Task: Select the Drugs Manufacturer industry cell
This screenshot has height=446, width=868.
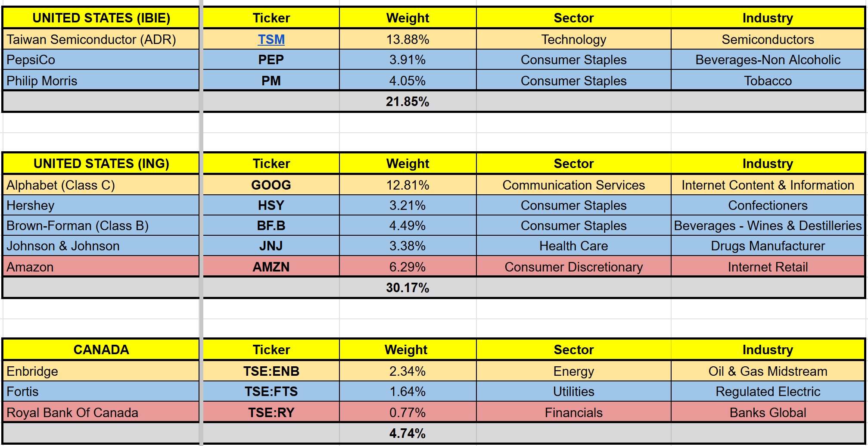Action: pyautogui.click(x=768, y=246)
